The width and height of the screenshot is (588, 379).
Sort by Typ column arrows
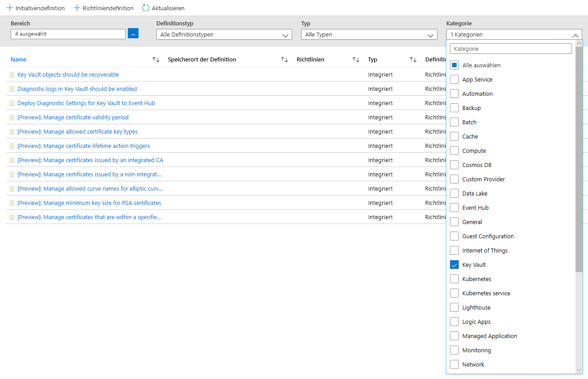coord(413,60)
